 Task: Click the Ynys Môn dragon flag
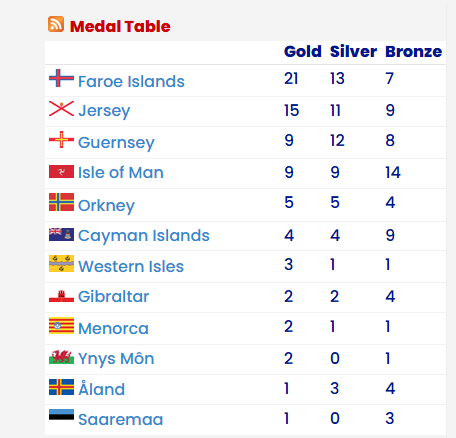pyautogui.click(x=61, y=357)
